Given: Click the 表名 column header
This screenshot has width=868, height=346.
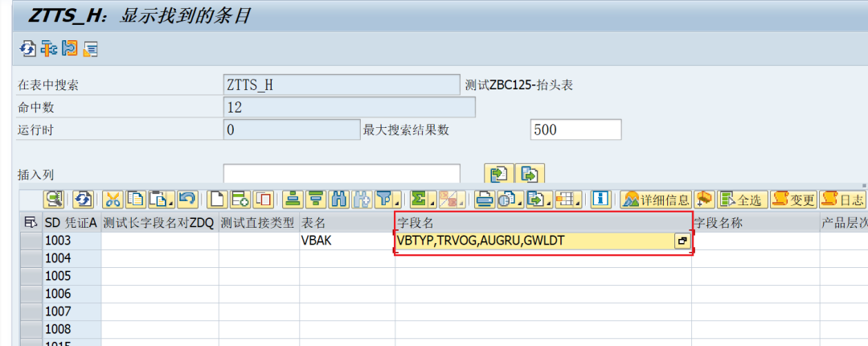Looking at the screenshot, I should (347, 224).
